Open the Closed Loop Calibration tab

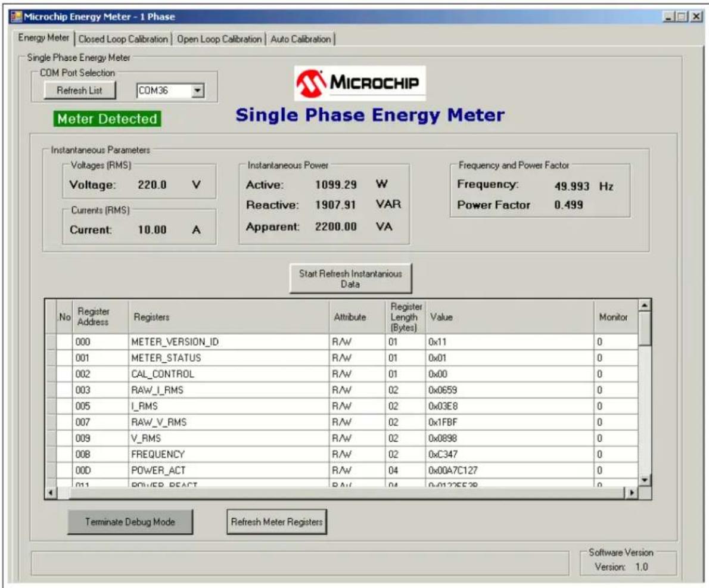click(x=123, y=39)
